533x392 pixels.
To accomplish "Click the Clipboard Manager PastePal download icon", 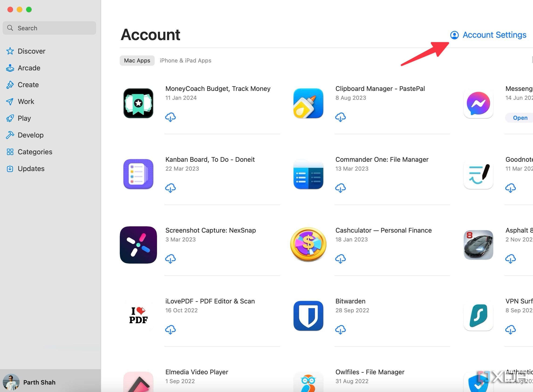I will click(340, 117).
